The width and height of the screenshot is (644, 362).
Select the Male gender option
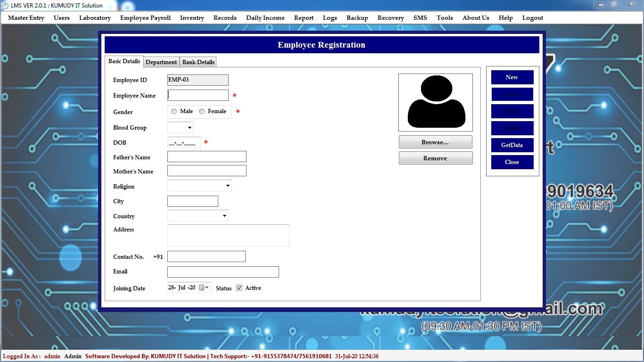click(174, 112)
